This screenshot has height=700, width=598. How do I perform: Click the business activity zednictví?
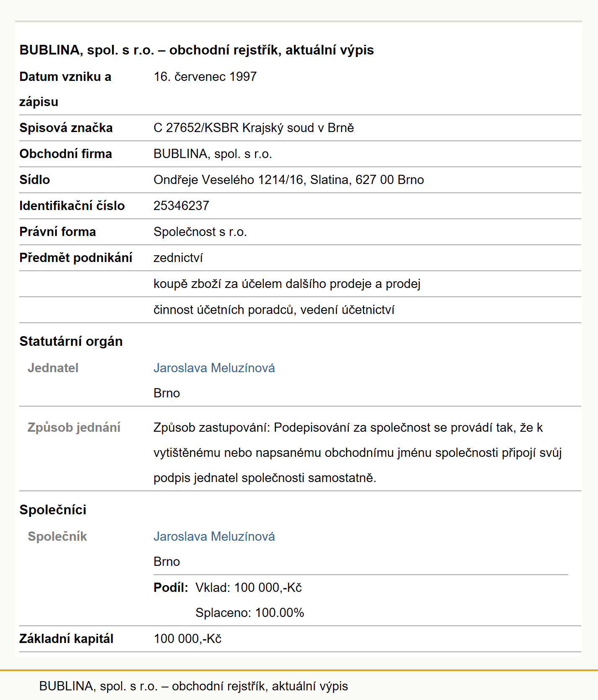[x=178, y=258]
